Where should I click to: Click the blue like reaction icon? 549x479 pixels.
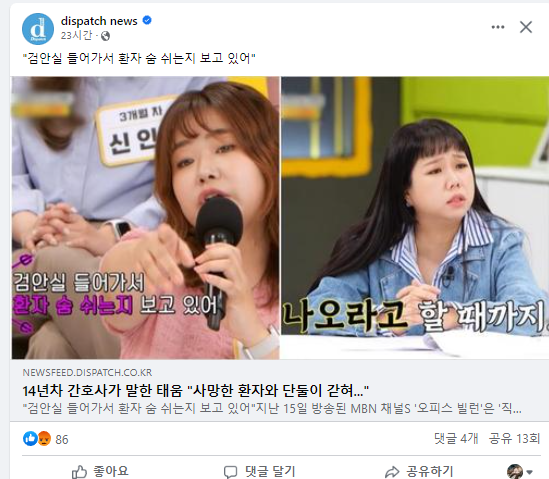(30, 438)
